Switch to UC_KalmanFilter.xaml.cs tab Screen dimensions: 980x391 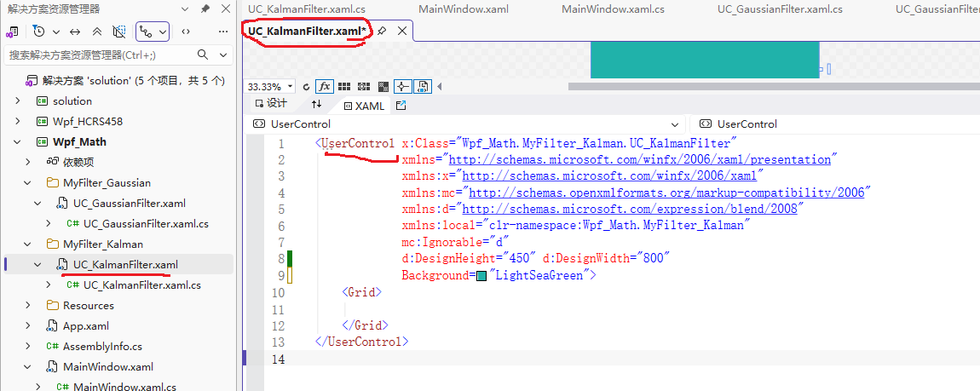tap(306, 9)
